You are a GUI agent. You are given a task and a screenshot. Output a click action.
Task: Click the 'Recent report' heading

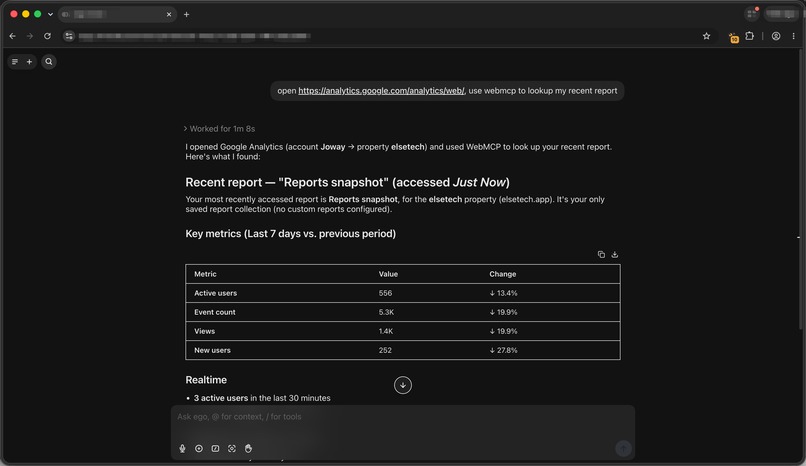pos(347,182)
